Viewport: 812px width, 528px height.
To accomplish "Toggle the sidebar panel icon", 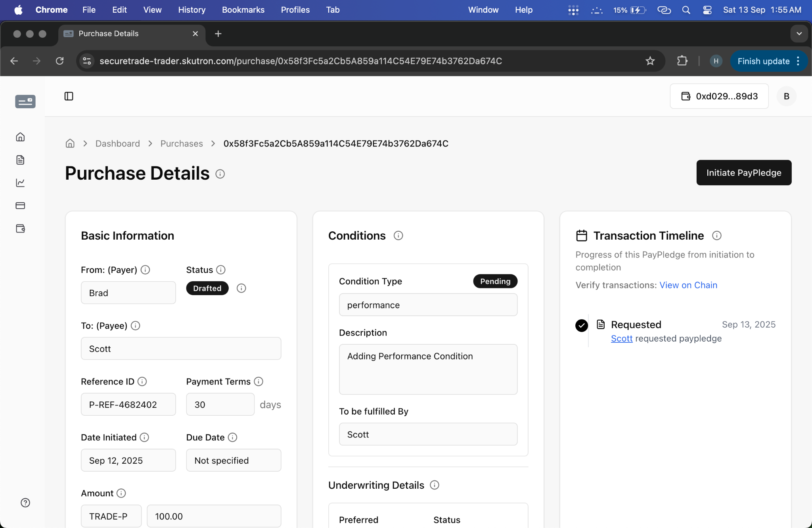I will tap(69, 96).
